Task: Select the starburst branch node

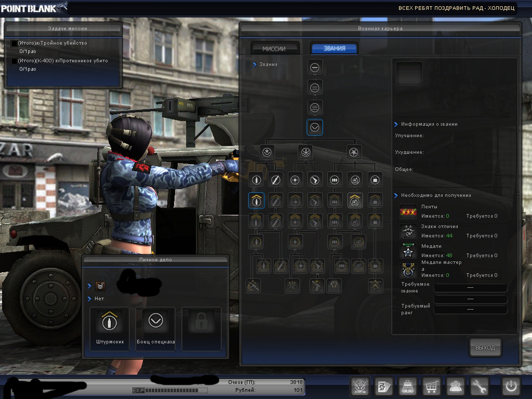Action: (354, 152)
